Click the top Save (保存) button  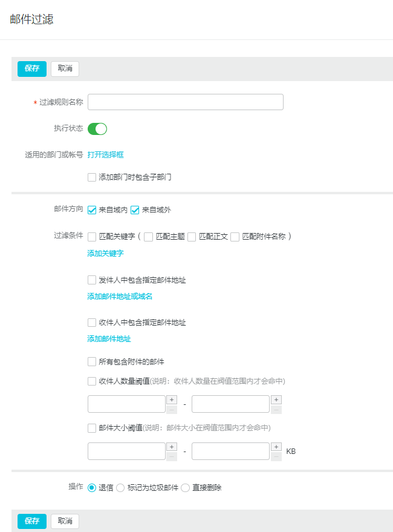(31, 69)
